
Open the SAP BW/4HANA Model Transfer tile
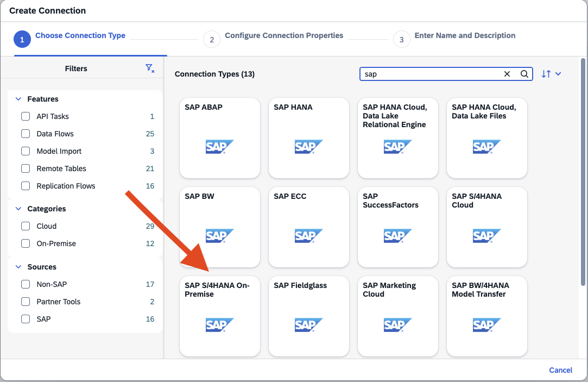coord(487,316)
